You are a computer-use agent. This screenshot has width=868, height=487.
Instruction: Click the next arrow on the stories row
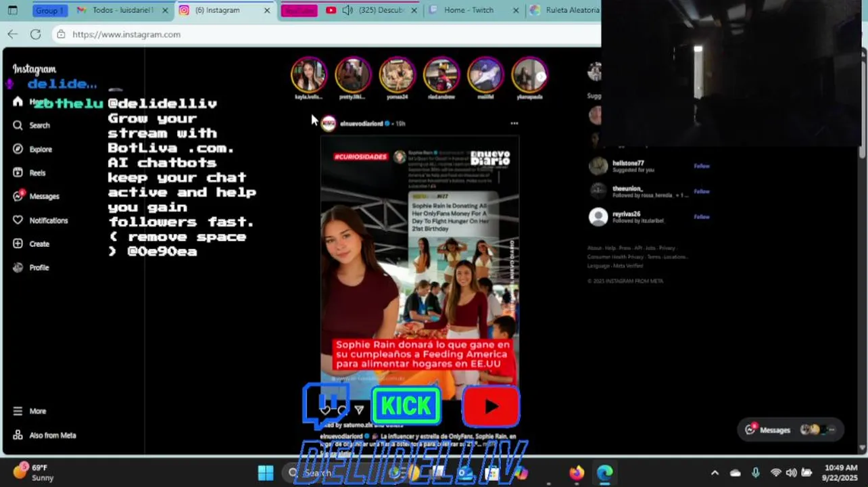click(541, 76)
